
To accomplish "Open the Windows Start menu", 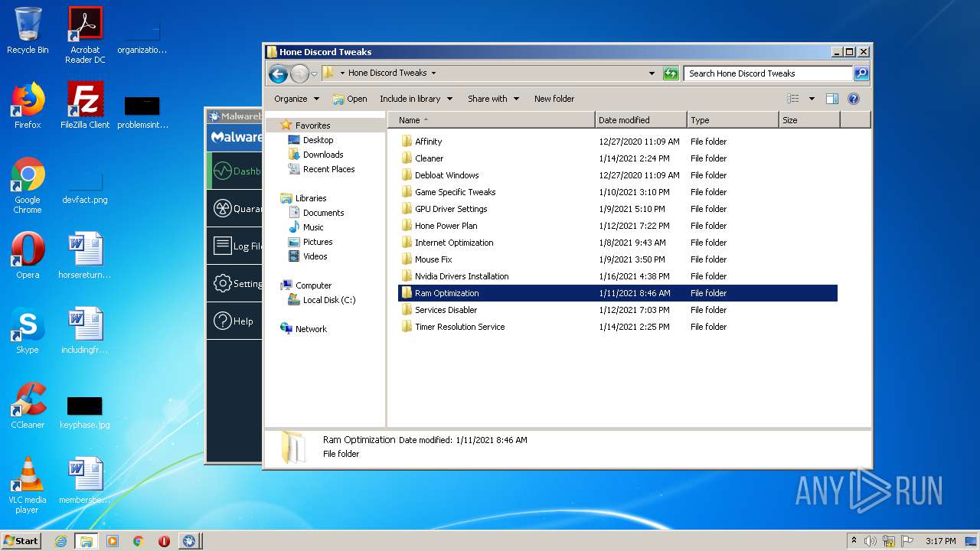I will pos(21,540).
